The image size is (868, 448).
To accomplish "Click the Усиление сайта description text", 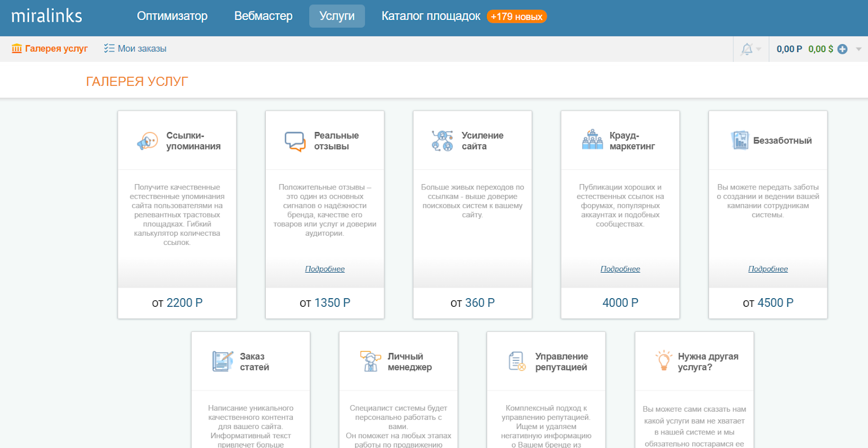I will (x=473, y=201).
